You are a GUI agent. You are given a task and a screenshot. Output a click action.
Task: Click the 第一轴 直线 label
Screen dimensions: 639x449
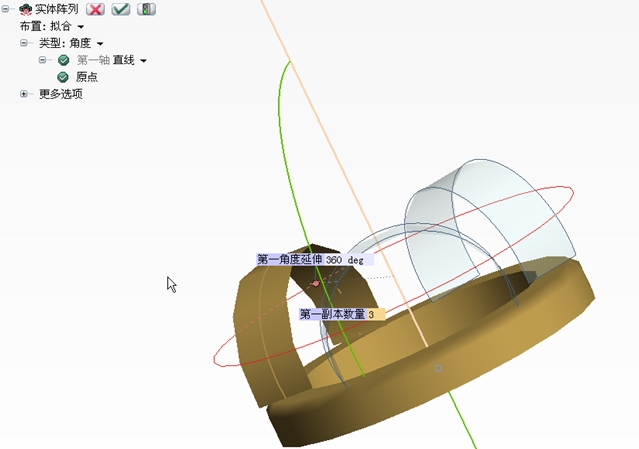click(106, 60)
